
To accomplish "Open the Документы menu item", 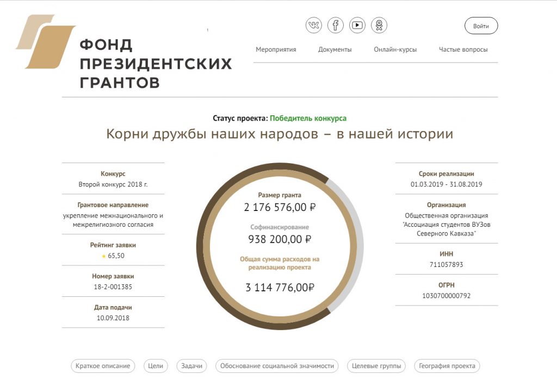I will [335, 49].
